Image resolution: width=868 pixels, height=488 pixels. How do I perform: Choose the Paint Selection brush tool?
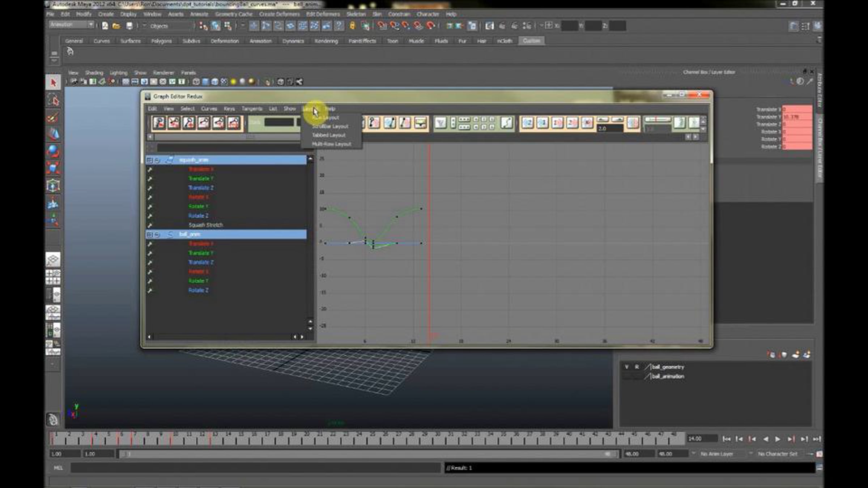coord(53,117)
